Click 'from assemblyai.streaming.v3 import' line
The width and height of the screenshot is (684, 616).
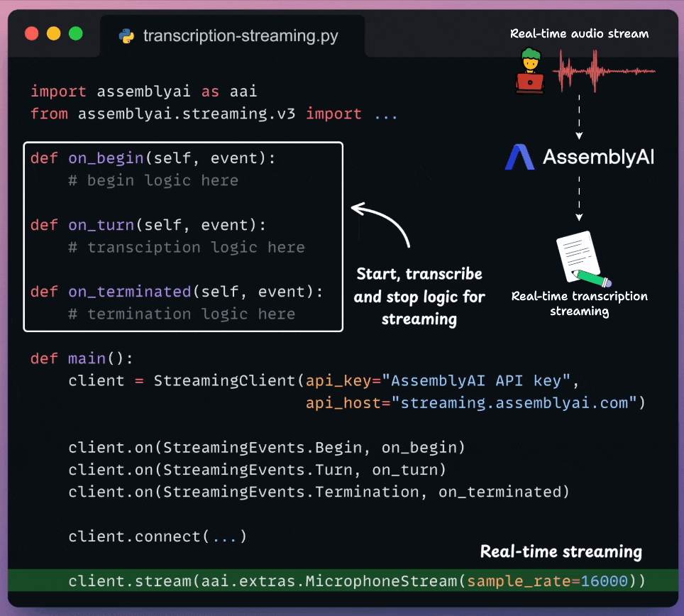point(214,114)
